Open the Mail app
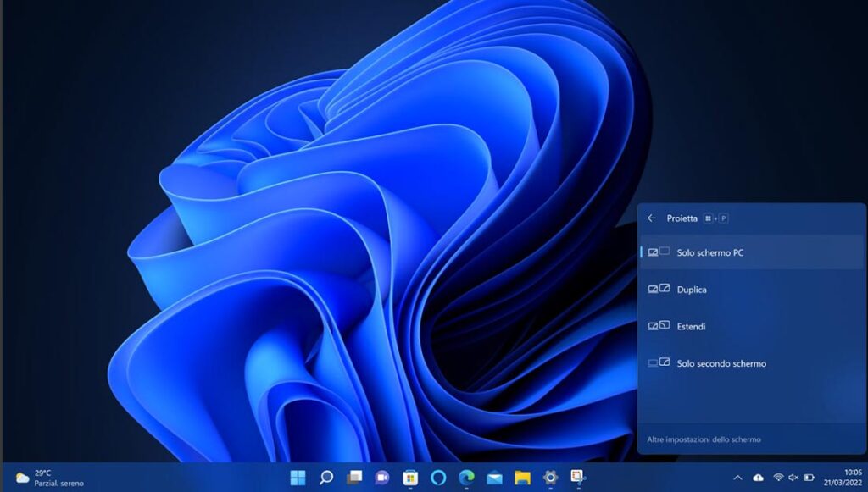Screen dimensions: 868x492 click(494, 477)
